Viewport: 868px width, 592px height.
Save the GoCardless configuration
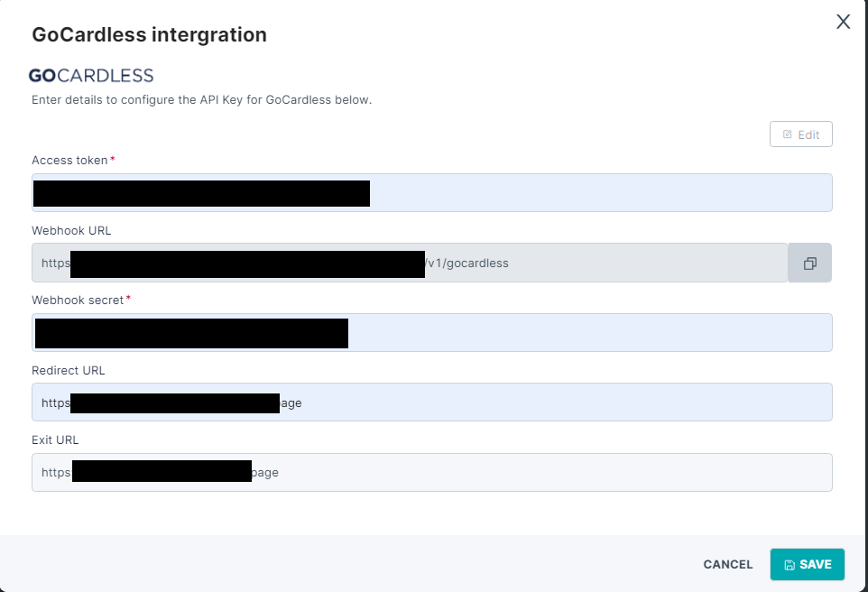[808, 564]
